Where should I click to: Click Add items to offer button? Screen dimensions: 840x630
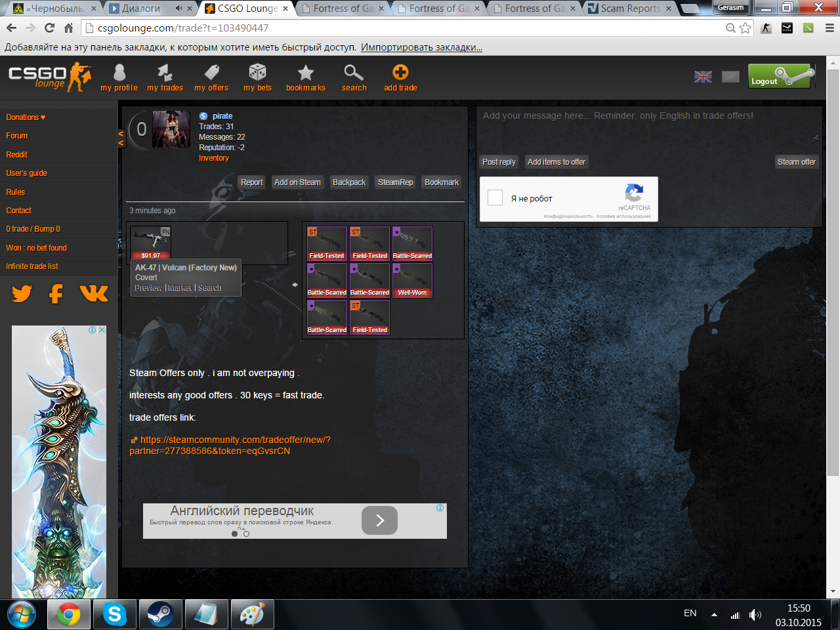click(x=556, y=162)
